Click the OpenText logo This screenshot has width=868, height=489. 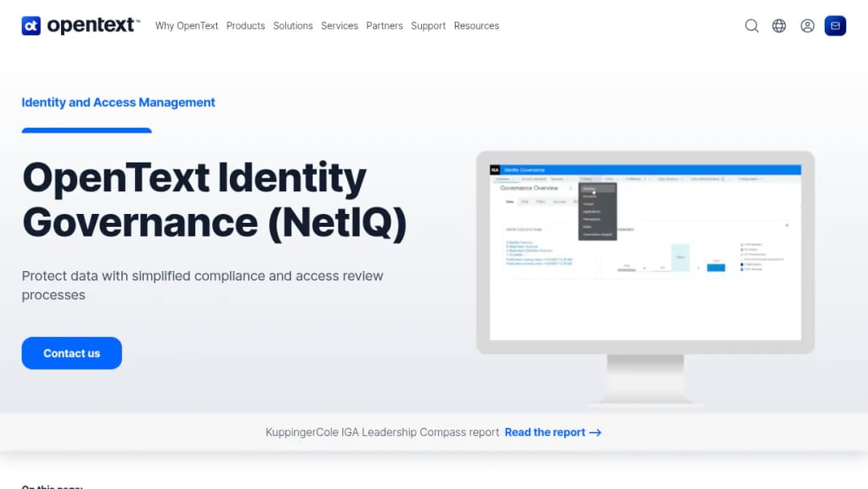tap(81, 26)
